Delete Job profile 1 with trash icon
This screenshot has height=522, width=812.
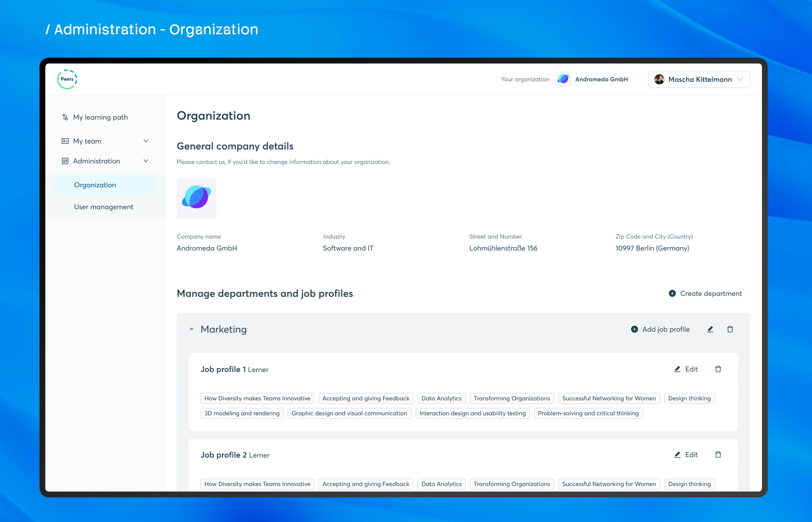pyautogui.click(x=718, y=369)
